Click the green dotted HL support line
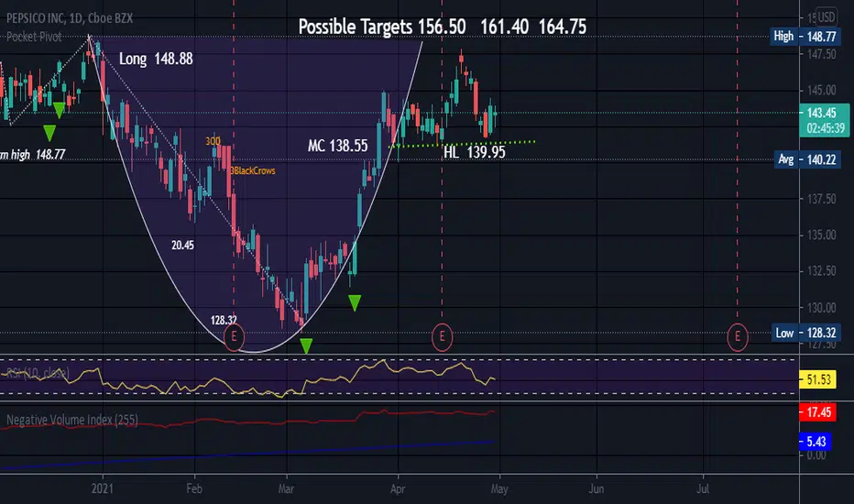The image size is (854, 504). point(462,144)
